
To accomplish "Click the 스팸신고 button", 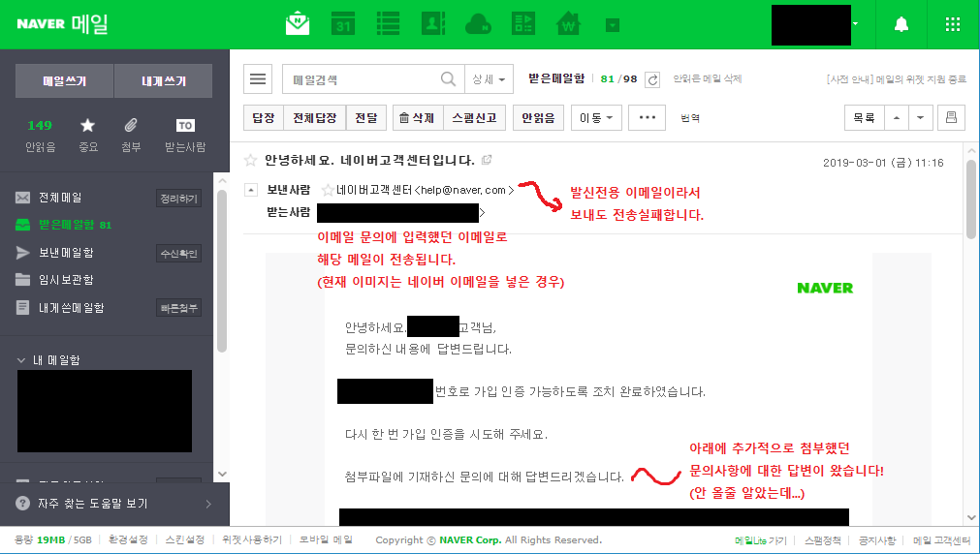I will (x=474, y=117).
